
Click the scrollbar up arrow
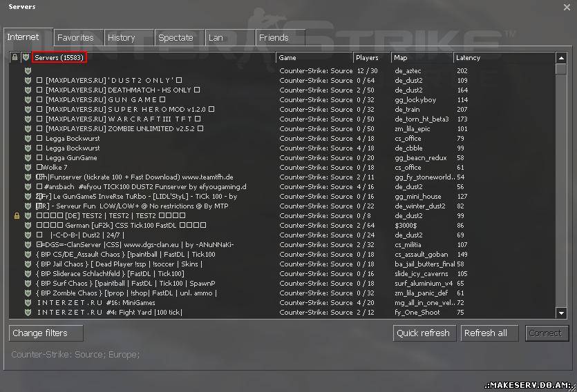pyautogui.click(x=561, y=58)
